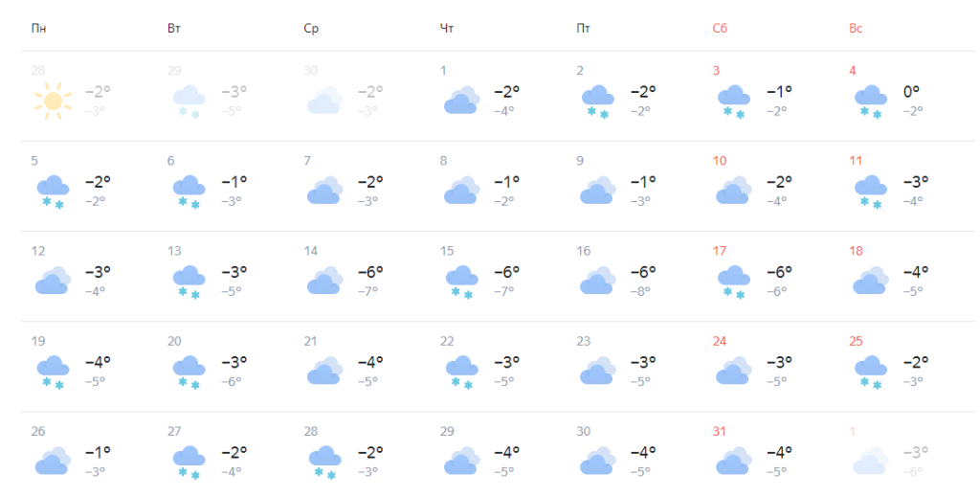Open the forecast for date 15
Screen dimensions: 980x497
pos(447,251)
